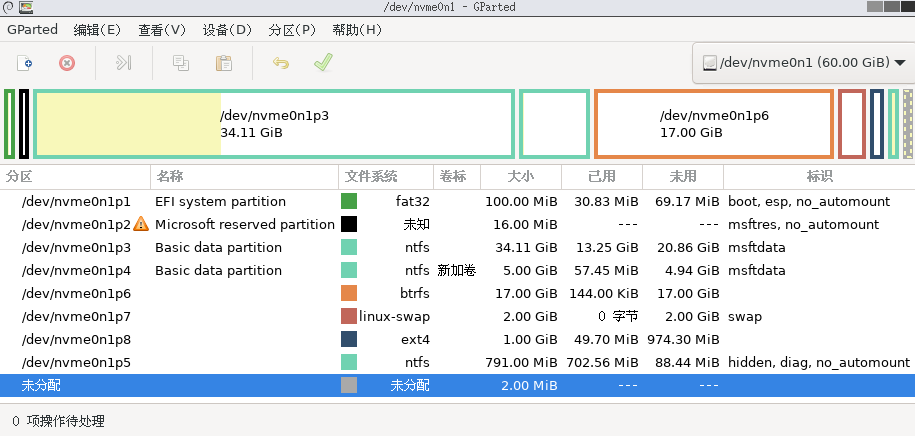Click the used value '702.56 MiB'
This screenshot has height=436, width=915.
[602, 362]
